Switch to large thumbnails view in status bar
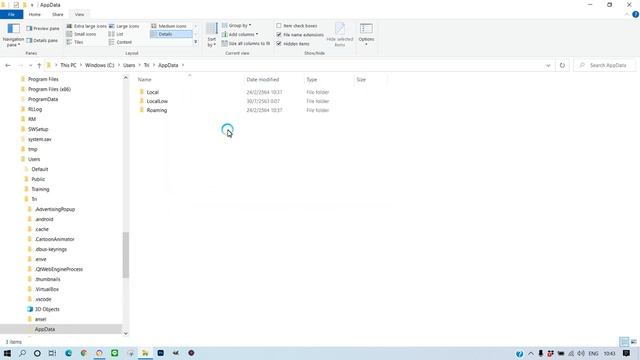The width and height of the screenshot is (640, 360). [633, 342]
